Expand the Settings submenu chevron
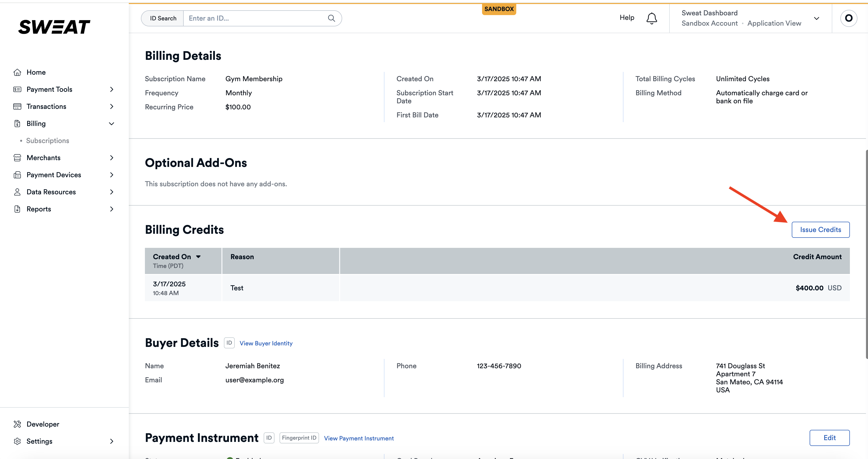 pos(111,441)
